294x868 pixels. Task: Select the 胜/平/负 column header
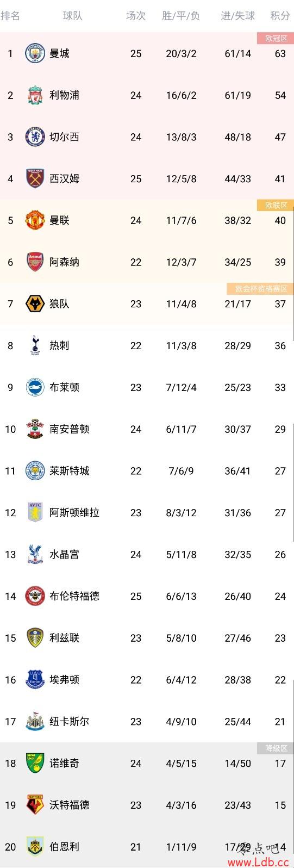pos(181,16)
